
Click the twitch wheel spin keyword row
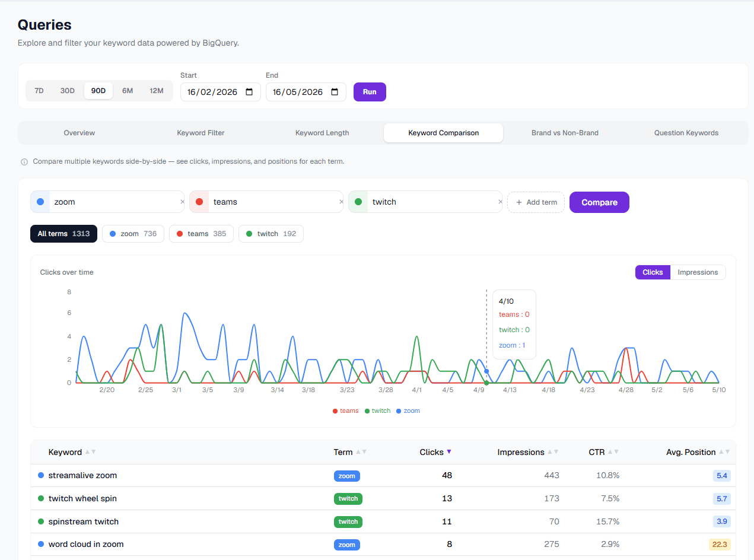pos(383,498)
